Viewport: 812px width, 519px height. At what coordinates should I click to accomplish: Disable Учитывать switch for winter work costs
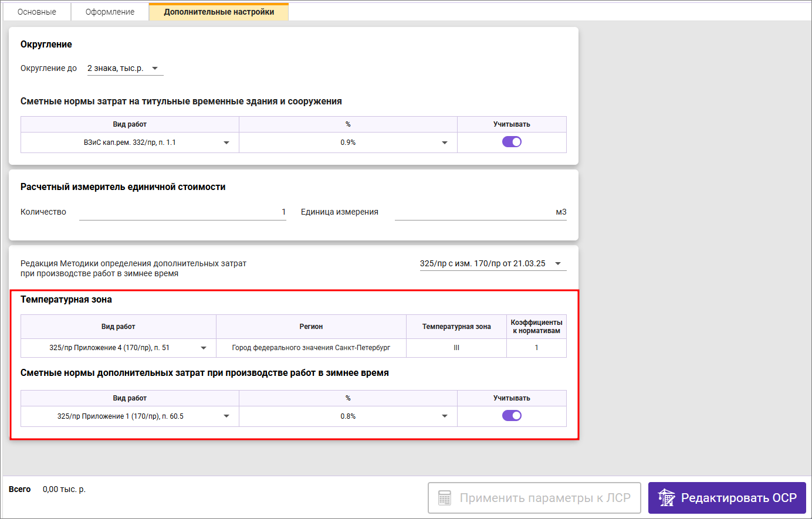click(512, 416)
